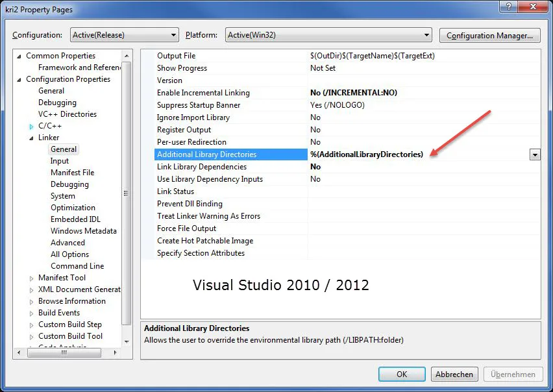Click the tree horizontal scrollbar thumb
The image size is (553, 392).
pyautogui.click(x=64, y=352)
